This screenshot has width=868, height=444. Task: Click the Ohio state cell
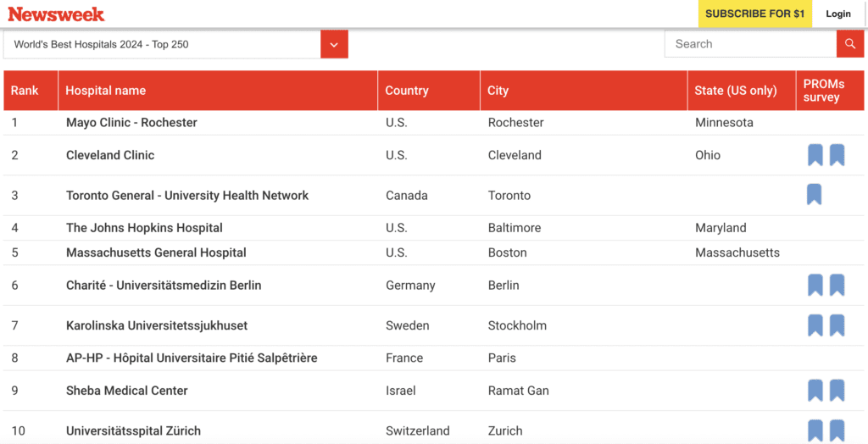point(708,155)
